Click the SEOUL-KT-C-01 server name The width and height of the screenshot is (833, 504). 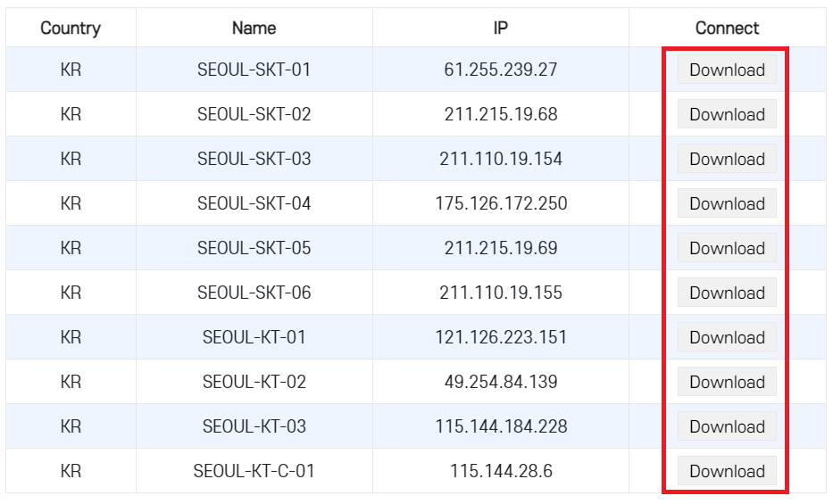pyautogui.click(x=254, y=471)
